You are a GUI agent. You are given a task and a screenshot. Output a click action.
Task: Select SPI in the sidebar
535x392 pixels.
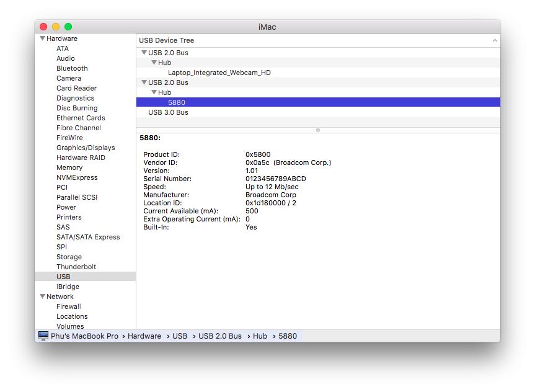[x=61, y=246]
